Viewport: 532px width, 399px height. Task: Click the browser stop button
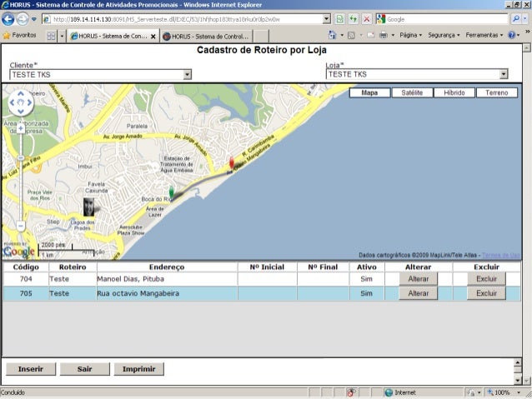coord(367,18)
